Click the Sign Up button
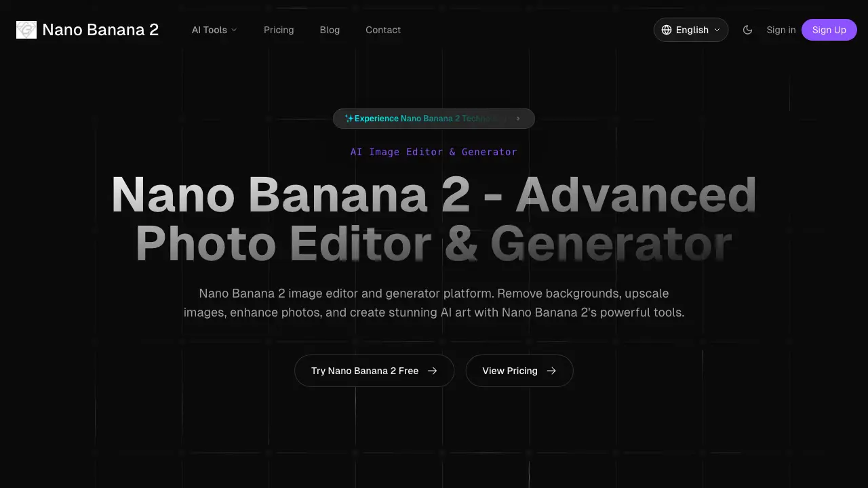Viewport: 868px width, 488px height. coord(829,30)
